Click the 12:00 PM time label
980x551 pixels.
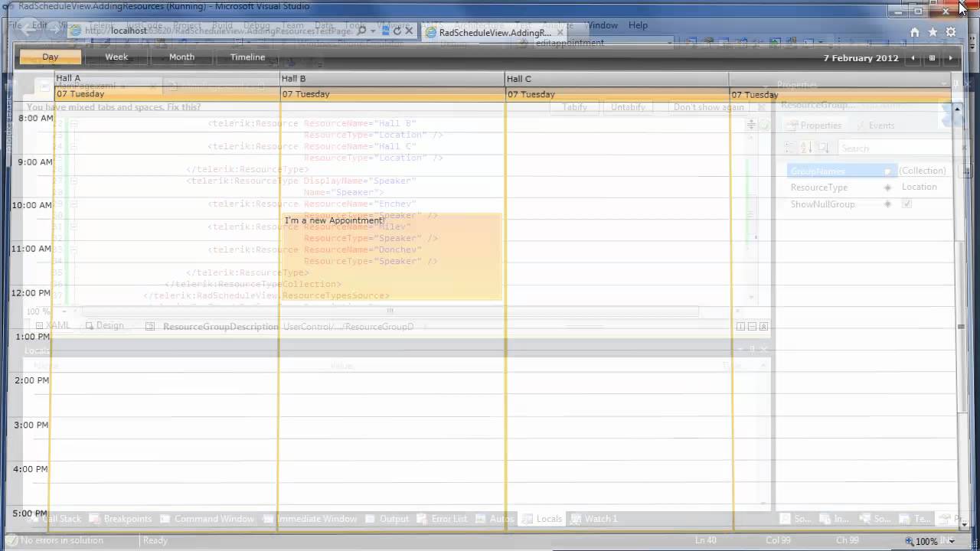(x=31, y=293)
